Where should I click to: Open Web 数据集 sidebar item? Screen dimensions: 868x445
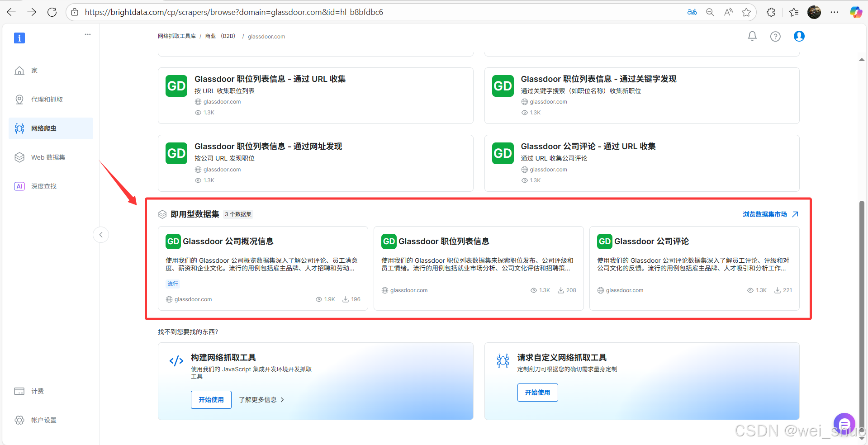51,157
